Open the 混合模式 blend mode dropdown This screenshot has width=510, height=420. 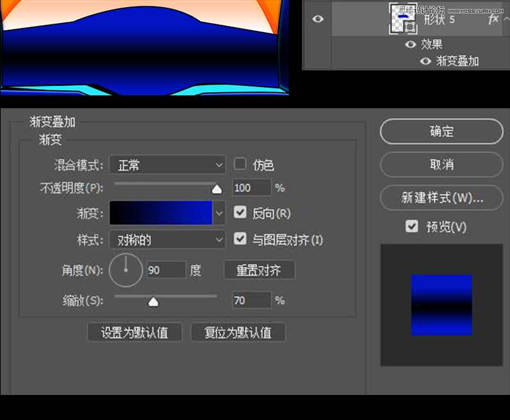(x=167, y=165)
